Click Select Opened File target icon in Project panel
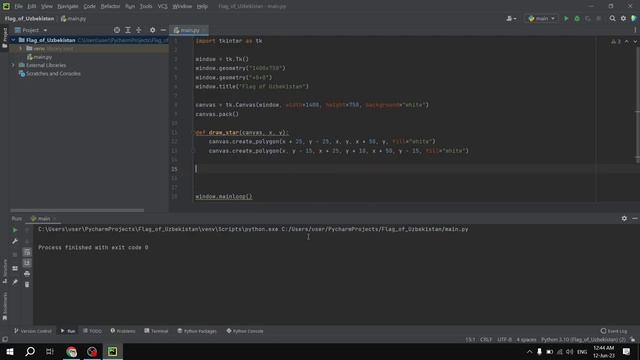640x360 pixels. (x=117, y=30)
